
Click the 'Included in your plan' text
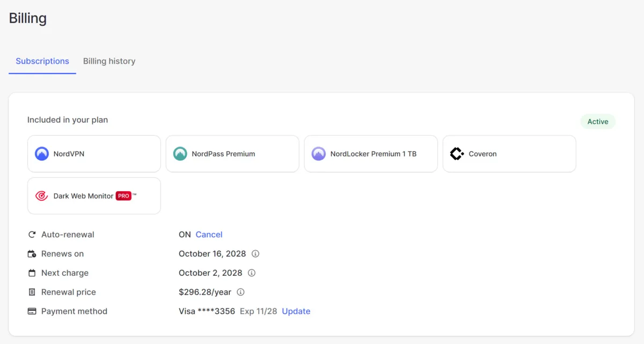coord(68,120)
